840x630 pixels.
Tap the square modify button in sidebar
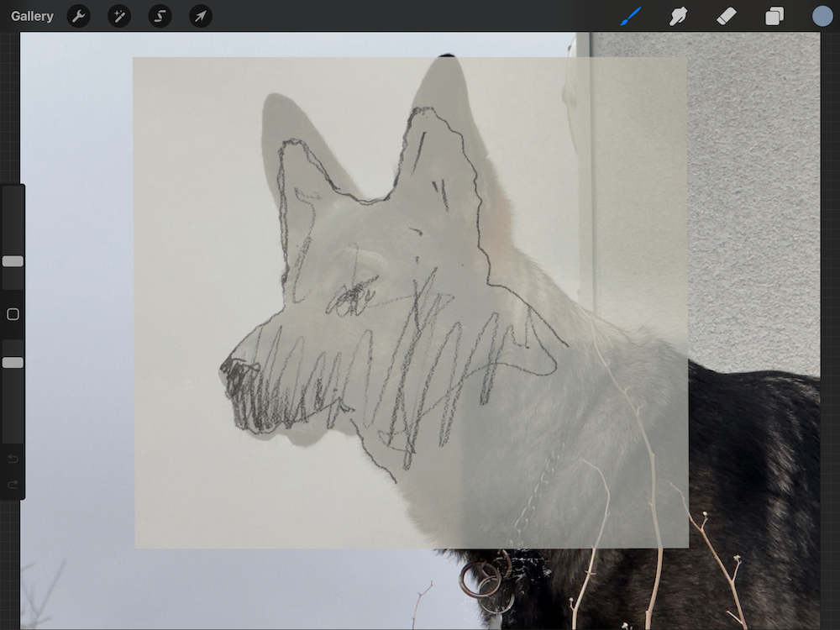(13, 314)
